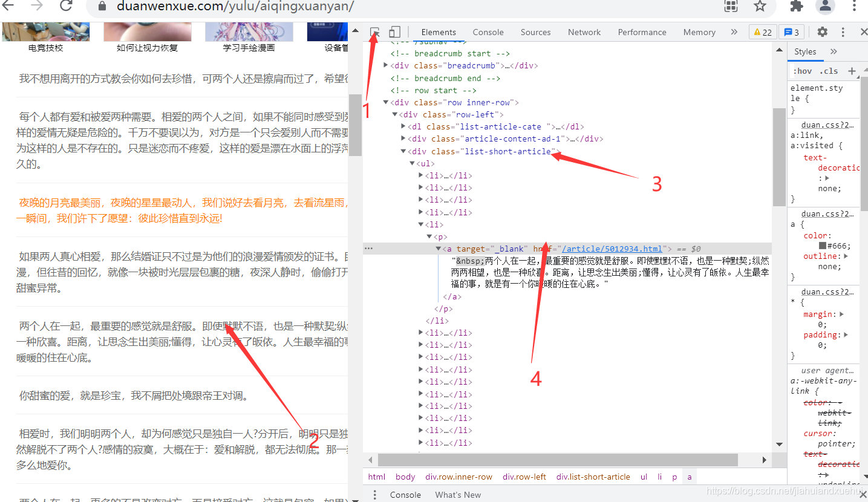Open the Memory tab
This screenshot has width=868, height=502.
(699, 32)
